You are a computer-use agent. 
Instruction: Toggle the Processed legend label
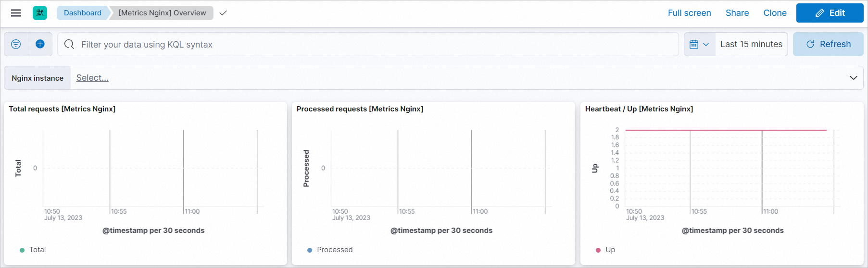[335, 250]
